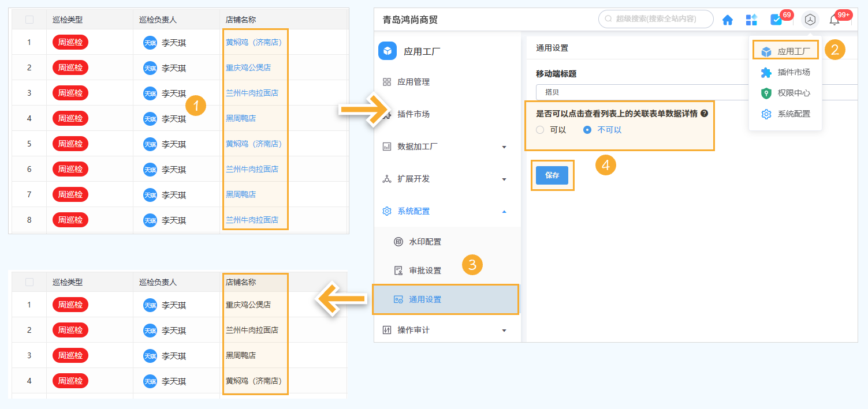This screenshot has height=409, width=868.
Task: Open the apps grid icon beside home
Action: point(751,19)
